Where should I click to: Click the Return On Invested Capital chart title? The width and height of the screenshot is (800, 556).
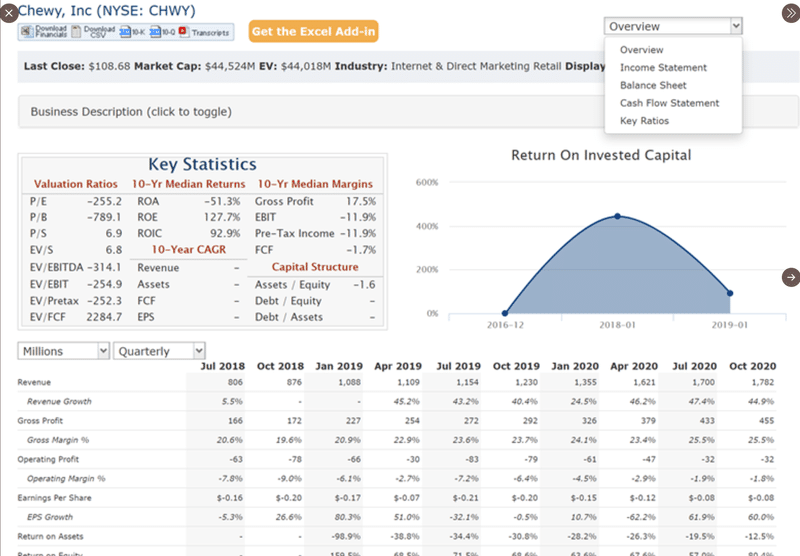[601, 155]
